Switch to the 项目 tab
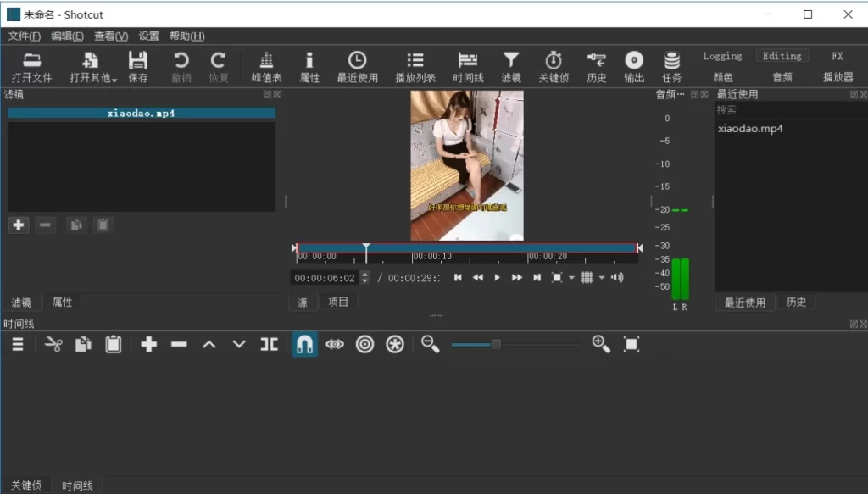 click(x=338, y=302)
